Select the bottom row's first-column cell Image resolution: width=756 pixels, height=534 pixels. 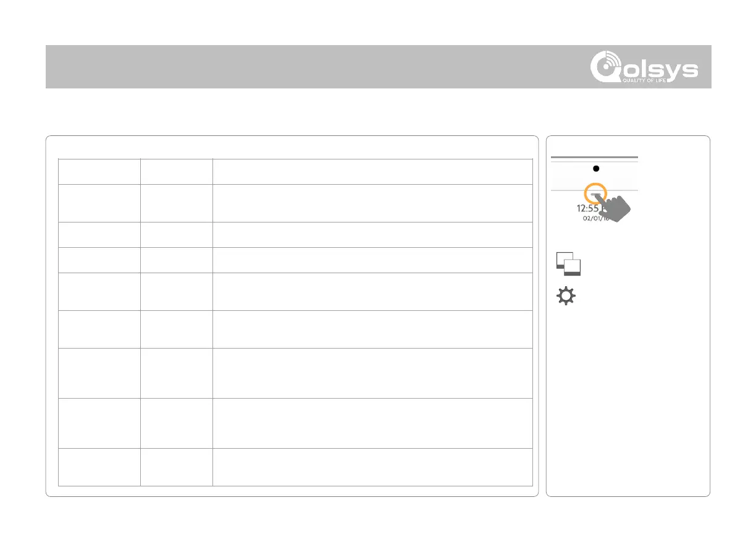(x=99, y=467)
